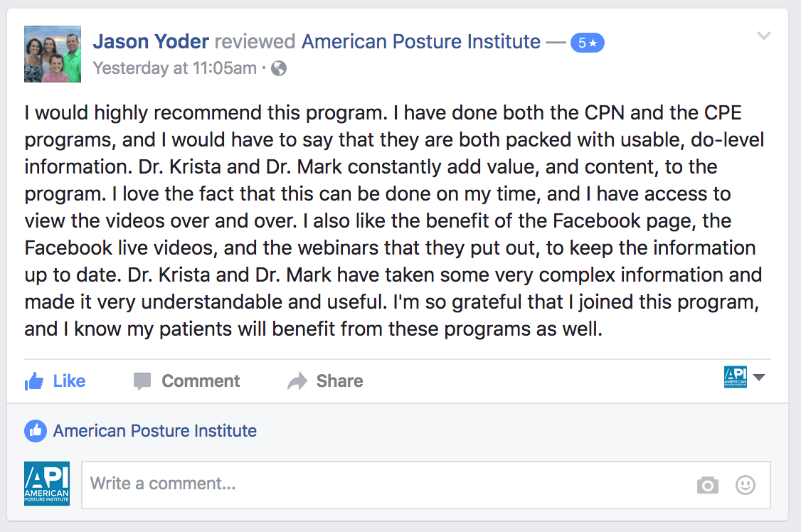Attach a photo with the camera icon

point(707,485)
